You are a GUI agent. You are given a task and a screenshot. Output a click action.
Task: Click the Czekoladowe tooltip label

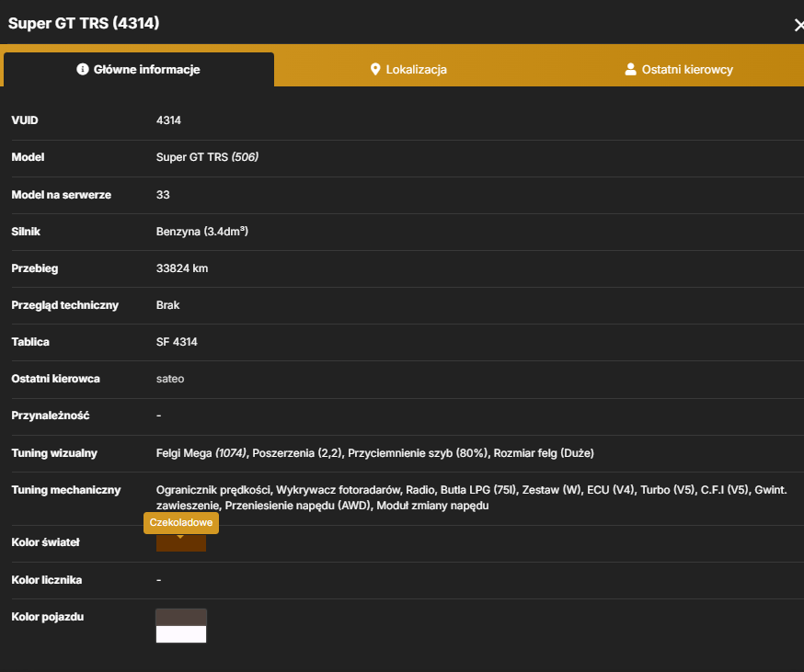click(181, 522)
